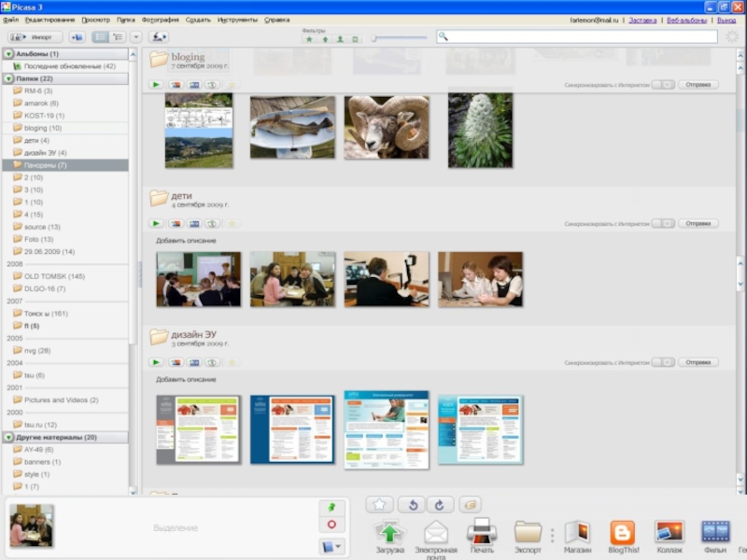Open the people view arrow icon

pyautogui.click(x=159, y=37)
